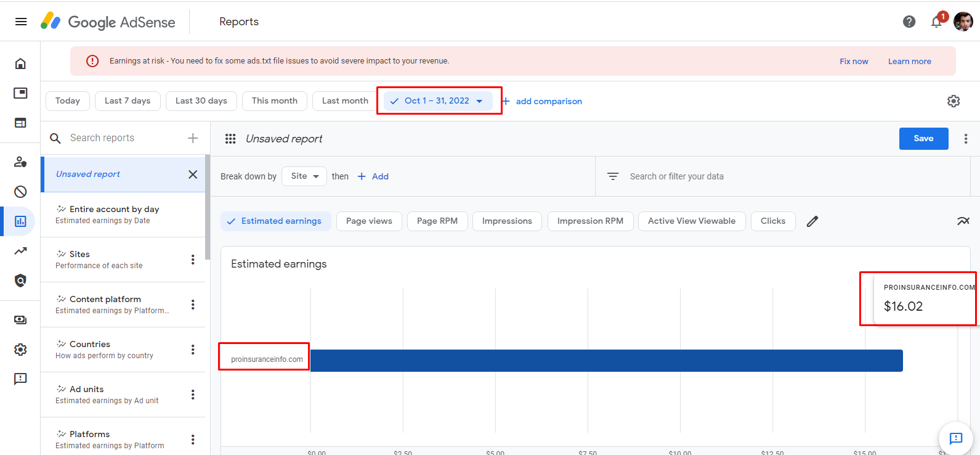Click add comparison link
Viewport: 980px width, 455px height.
pyautogui.click(x=542, y=101)
